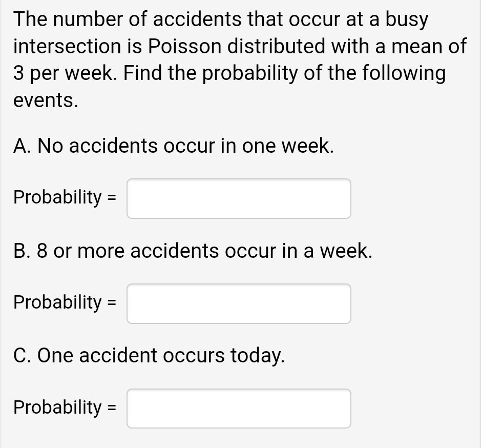The width and height of the screenshot is (482, 448).
Task: Click the word 'busy' in the first line
Action: tap(407, 19)
